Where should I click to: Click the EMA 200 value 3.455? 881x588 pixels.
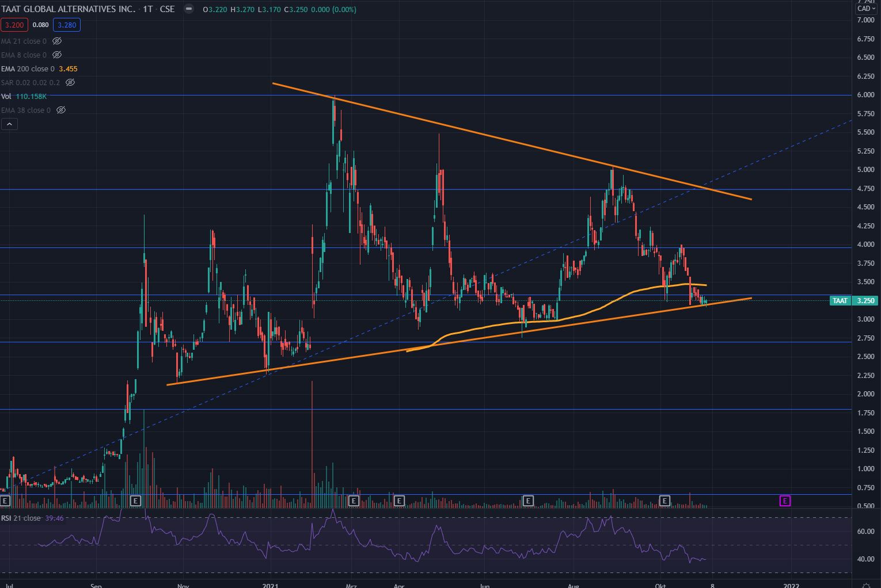tap(68, 69)
